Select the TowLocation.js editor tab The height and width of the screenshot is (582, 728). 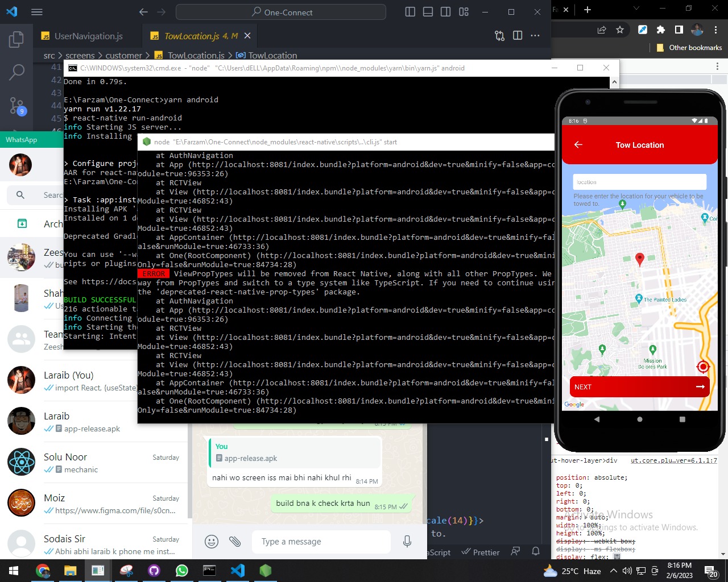point(192,36)
